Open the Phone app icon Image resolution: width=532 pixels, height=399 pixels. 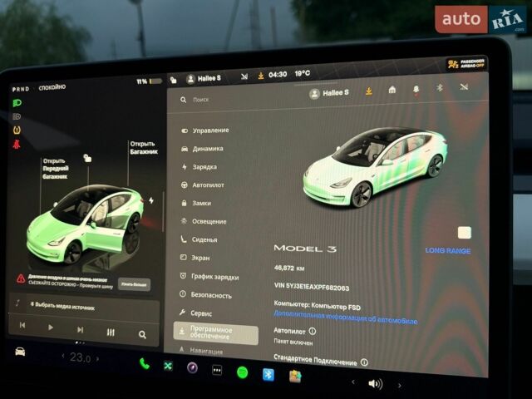[x=145, y=364]
